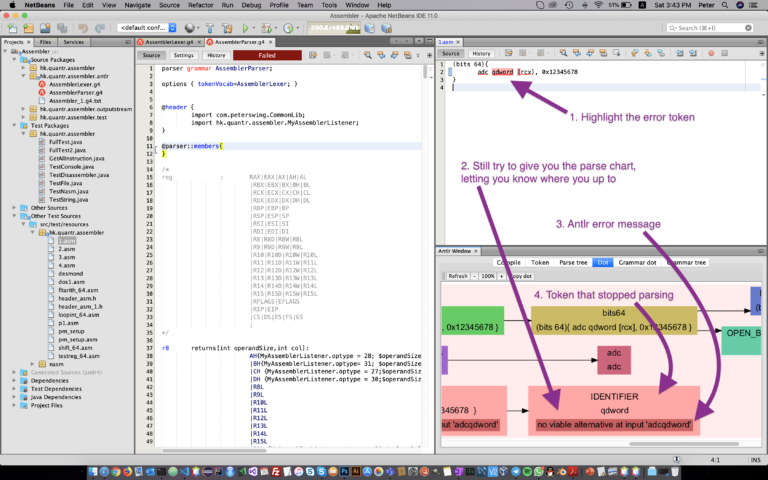This screenshot has height=480, width=768.
Task: Click the New File toolbar icon
Action: tap(12, 28)
